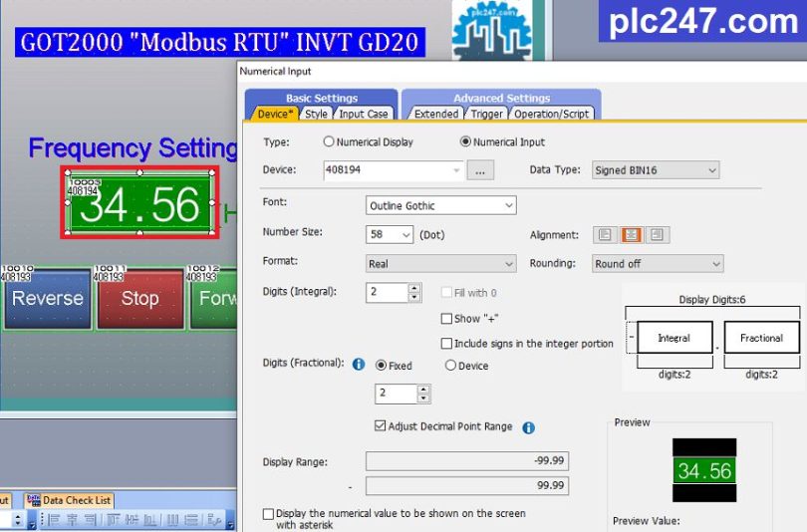
Task: Click Frequency Setting label on canvas
Action: (133, 148)
